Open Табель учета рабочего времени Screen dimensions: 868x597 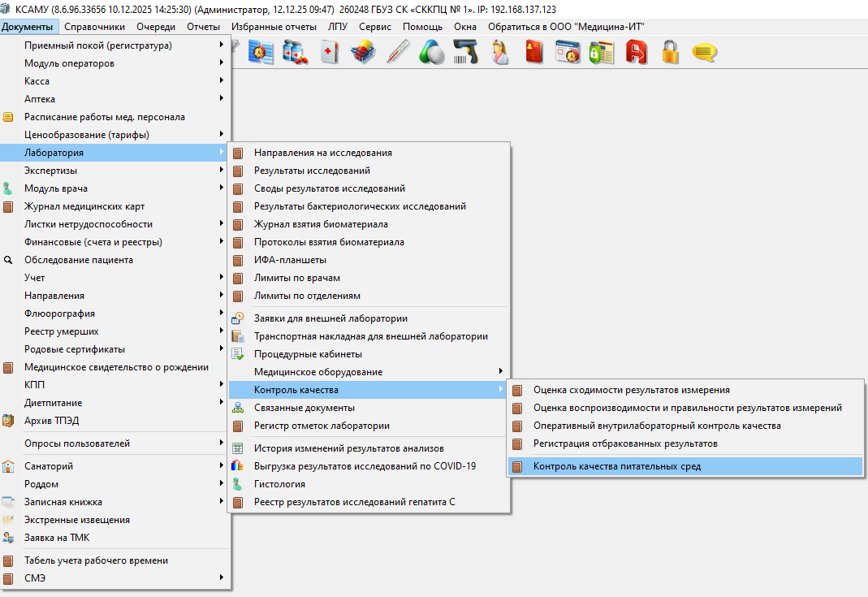[96, 560]
